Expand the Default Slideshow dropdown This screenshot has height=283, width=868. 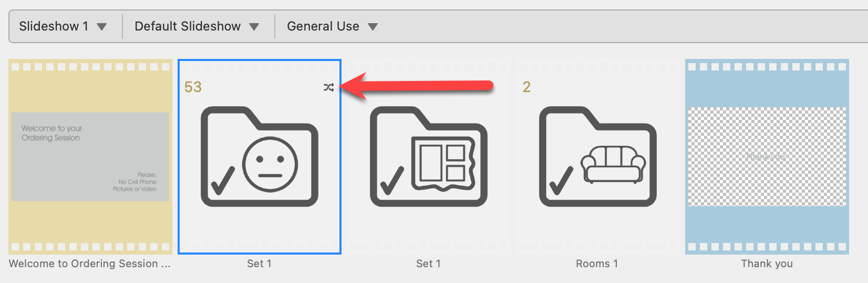pyautogui.click(x=197, y=26)
